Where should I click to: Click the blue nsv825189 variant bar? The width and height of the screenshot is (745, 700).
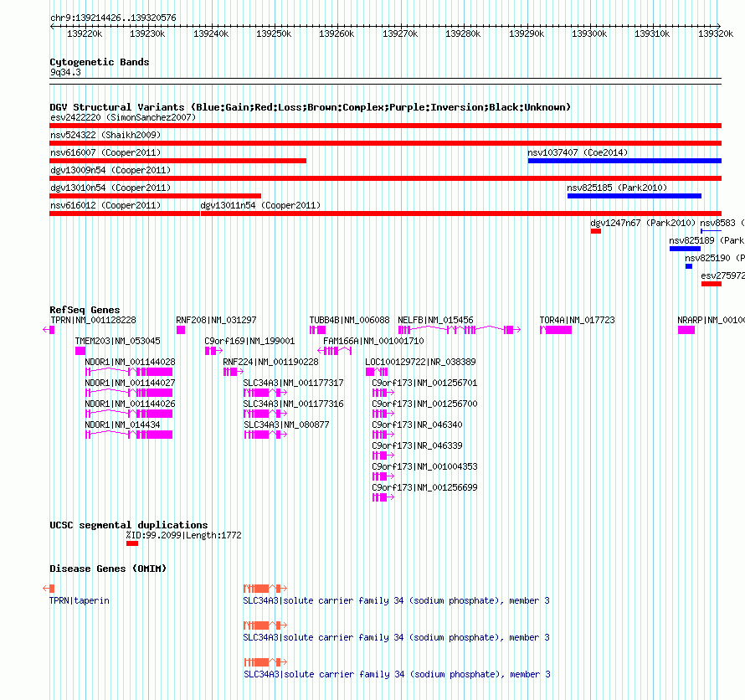[685, 249]
